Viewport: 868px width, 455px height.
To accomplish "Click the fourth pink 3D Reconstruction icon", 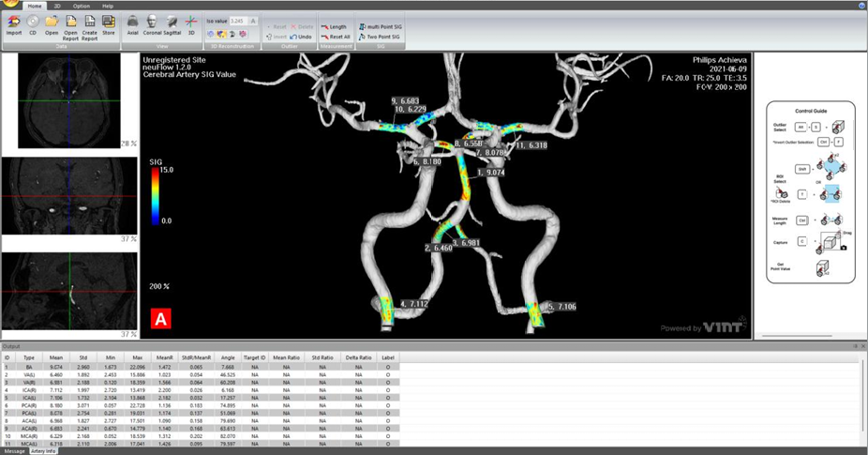I will [x=243, y=35].
